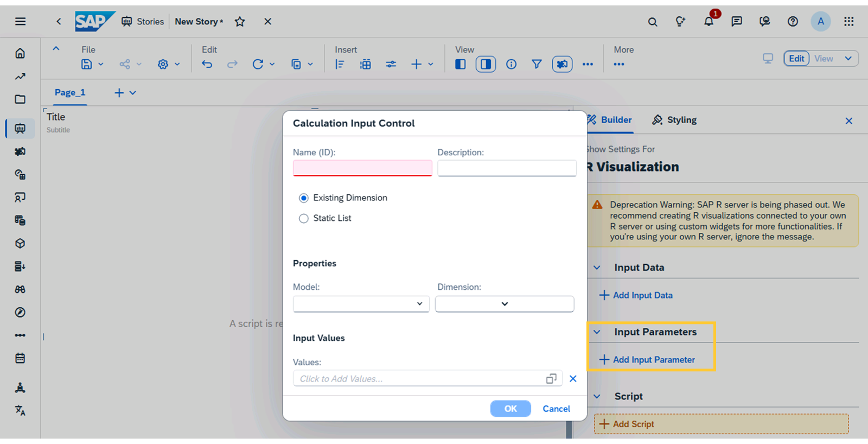This screenshot has width=868, height=444.
Task: Open the add page dropdown arrow
Action: [x=133, y=93]
